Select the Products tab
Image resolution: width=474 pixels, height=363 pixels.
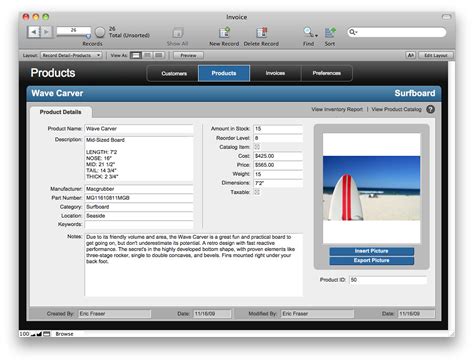click(x=224, y=73)
